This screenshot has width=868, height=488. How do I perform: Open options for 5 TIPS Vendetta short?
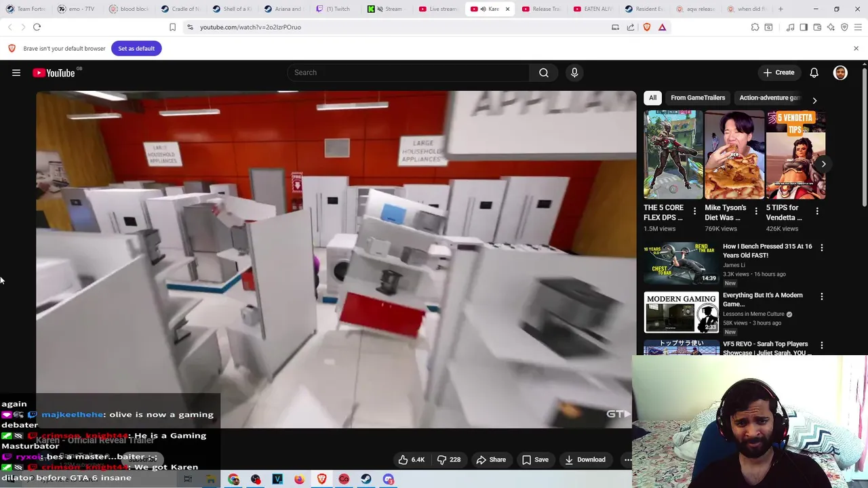[817, 211]
